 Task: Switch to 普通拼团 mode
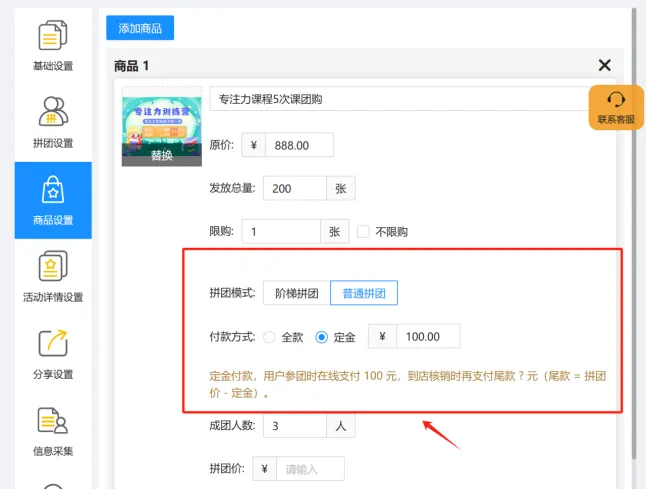[364, 293]
